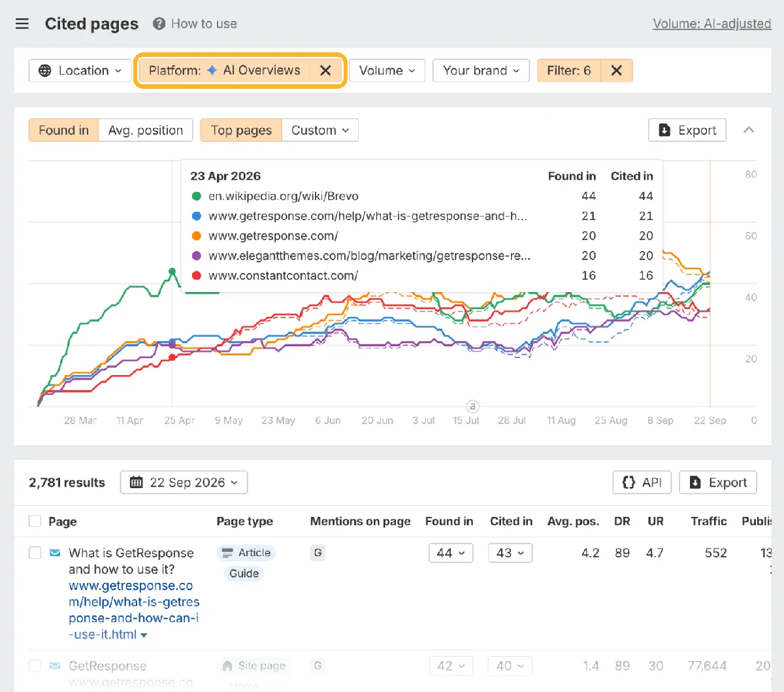Click the annotation marker near 15 Jul

pos(473,406)
